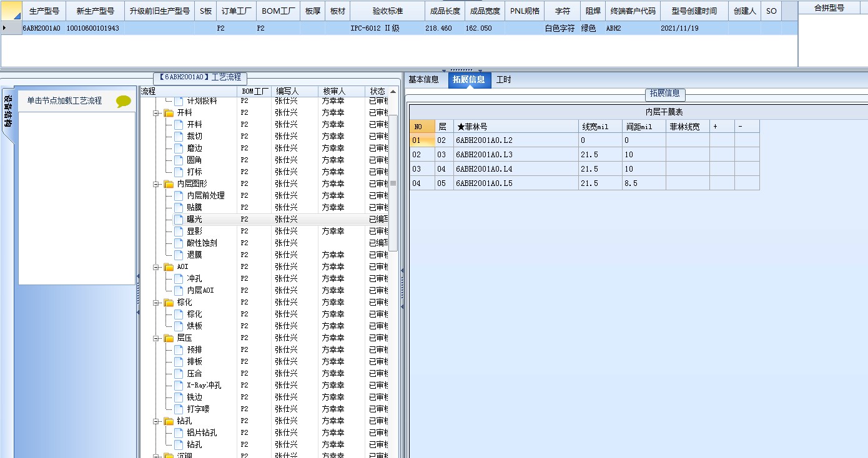
Task: Click the ★菲林号 column header
Action: coord(516,127)
